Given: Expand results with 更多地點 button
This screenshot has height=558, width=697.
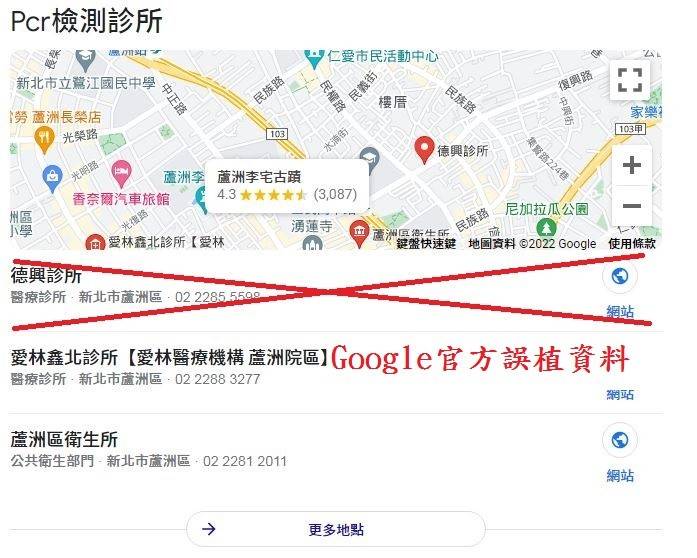Looking at the screenshot, I should pyautogui.click(x=336, y=529).
